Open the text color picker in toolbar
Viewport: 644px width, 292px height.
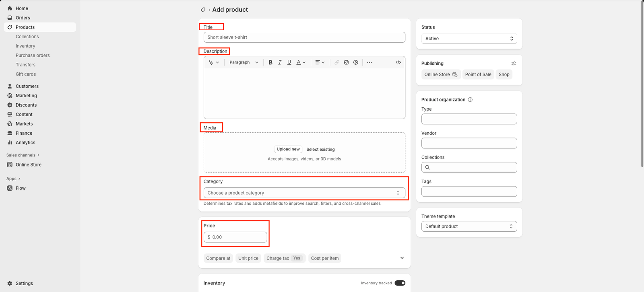301,62
